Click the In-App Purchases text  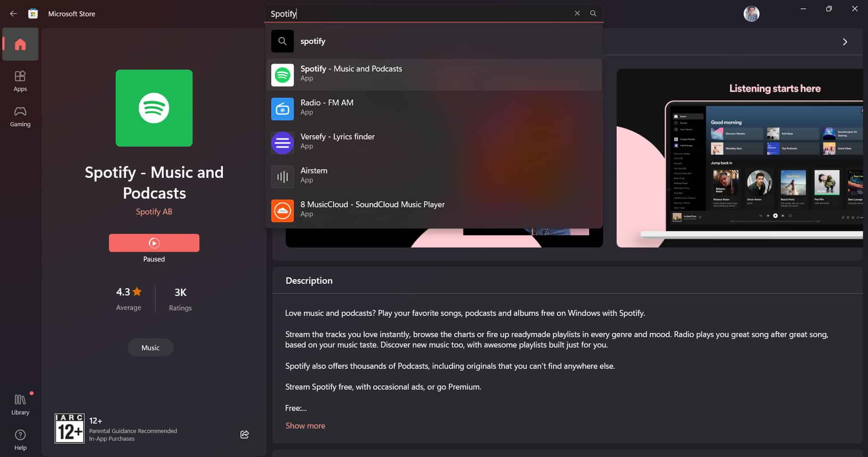[112, 438]
